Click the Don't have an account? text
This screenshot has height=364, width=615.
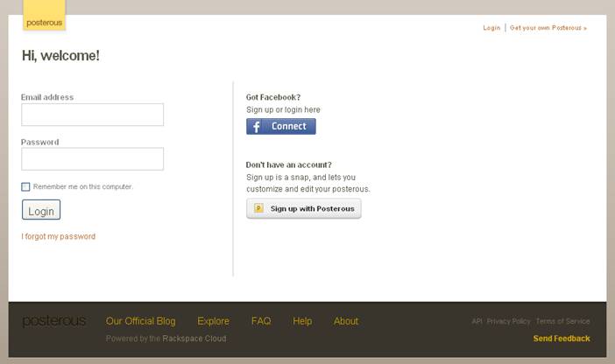pyautogui.click(x=289, y=165)
